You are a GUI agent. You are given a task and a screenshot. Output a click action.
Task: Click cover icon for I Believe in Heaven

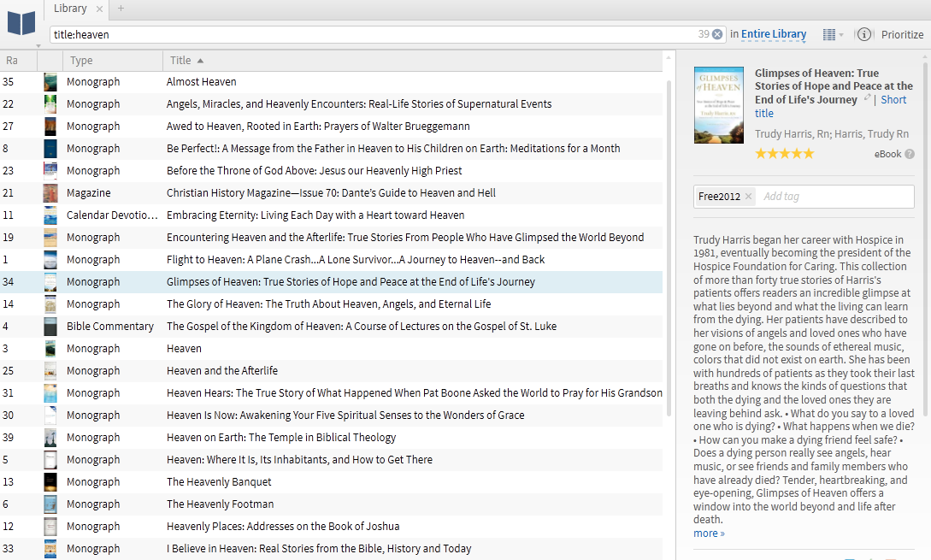50,549
